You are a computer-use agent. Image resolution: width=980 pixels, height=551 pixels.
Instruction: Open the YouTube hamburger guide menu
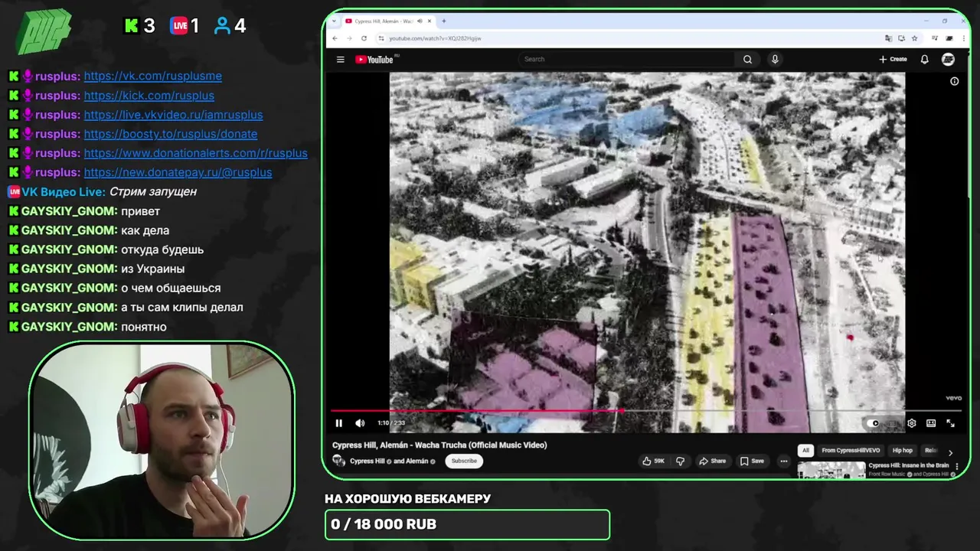coord(341,59)
